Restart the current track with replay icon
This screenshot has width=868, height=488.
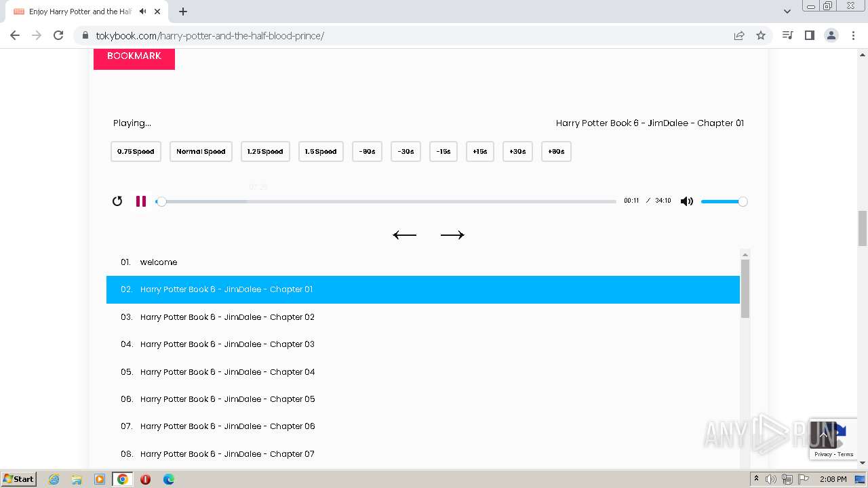coord(117,201)
